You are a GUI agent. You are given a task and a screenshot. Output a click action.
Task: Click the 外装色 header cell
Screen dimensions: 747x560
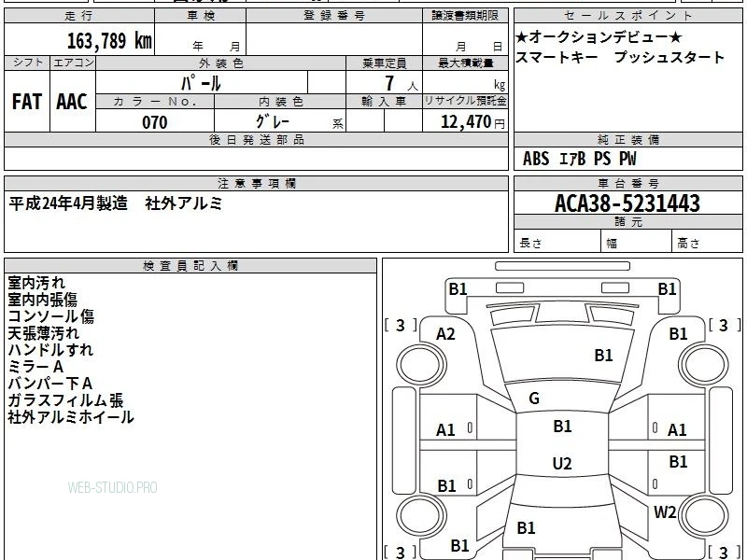[221, 63]
